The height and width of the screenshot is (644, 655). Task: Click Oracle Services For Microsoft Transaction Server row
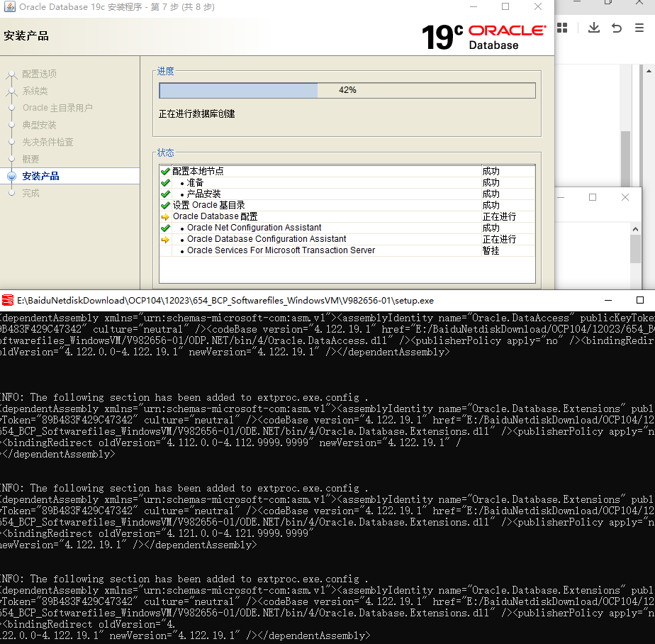(x=347, y=250)
